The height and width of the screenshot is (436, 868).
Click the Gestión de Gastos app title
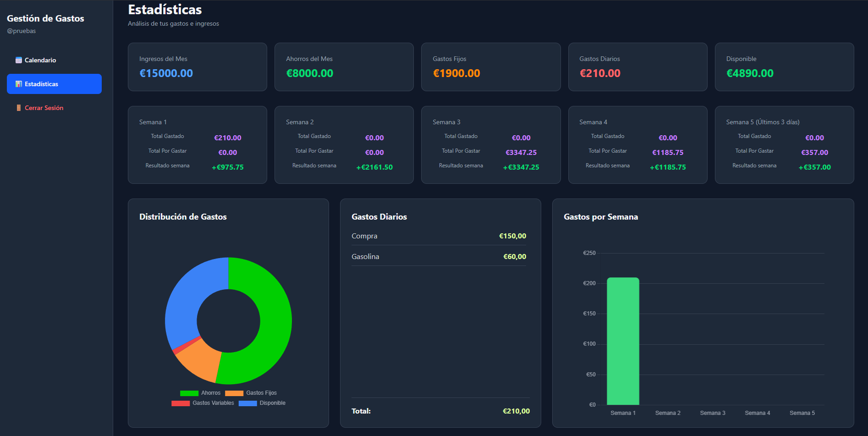click(x=45, y=18)
